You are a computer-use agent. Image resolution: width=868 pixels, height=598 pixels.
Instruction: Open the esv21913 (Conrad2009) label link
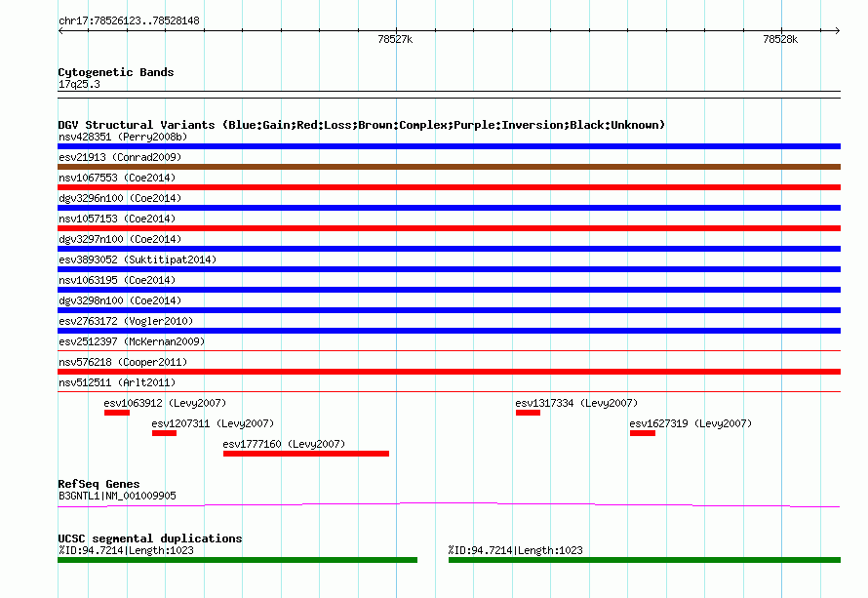pyautogui.click(x=120, y=157)
